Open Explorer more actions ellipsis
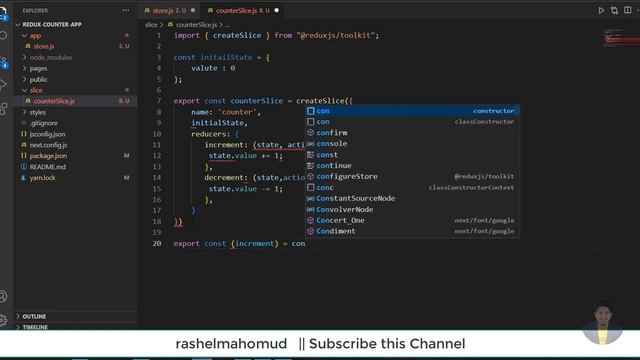The height and width of the screenshot is (360, 640). tap(126, 10)
